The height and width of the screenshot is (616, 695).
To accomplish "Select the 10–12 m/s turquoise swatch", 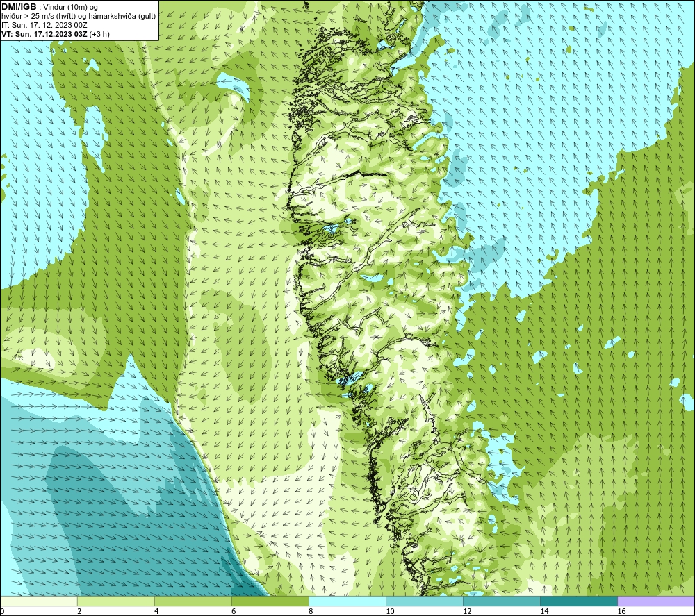I will pyautogui.click(x=424, y=601).
